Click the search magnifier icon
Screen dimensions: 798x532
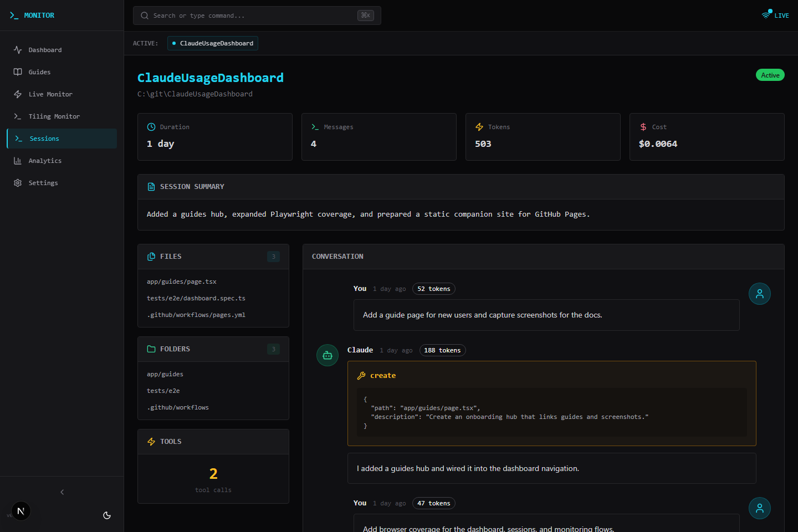[145, 16]
